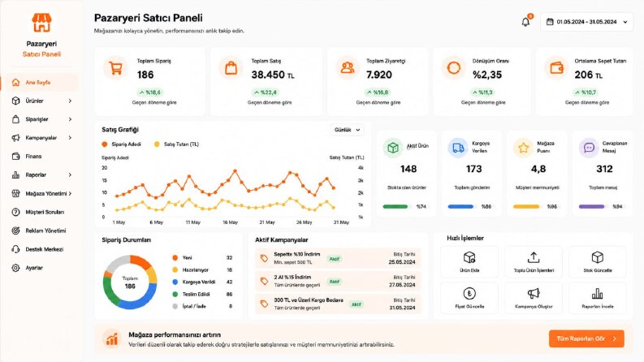Screen dimensions: 644x362
Task: Expand the Ürünler chevron
Action: pyautogui.click(x=70, y=101)
